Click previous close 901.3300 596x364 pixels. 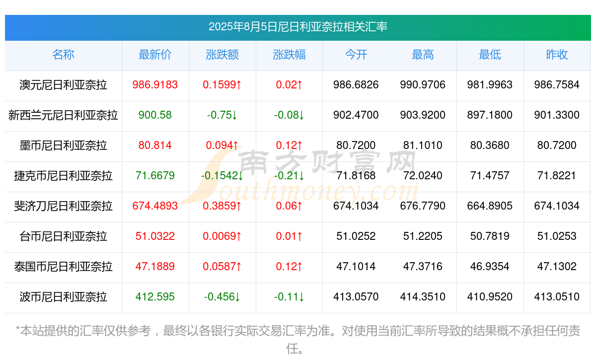click(x=557, y=115)
